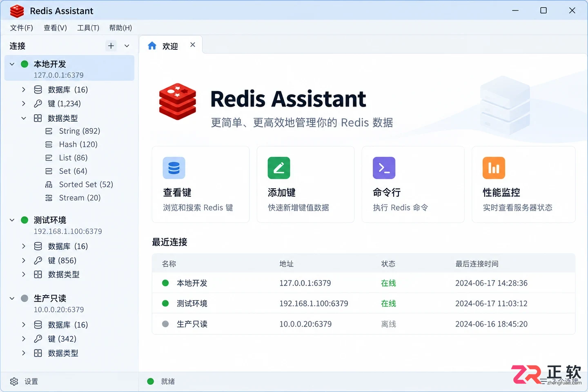The height and width of the screenshot is (392, 588).
Task: Click the add connection plus button
Action: (x=111, y=46)
